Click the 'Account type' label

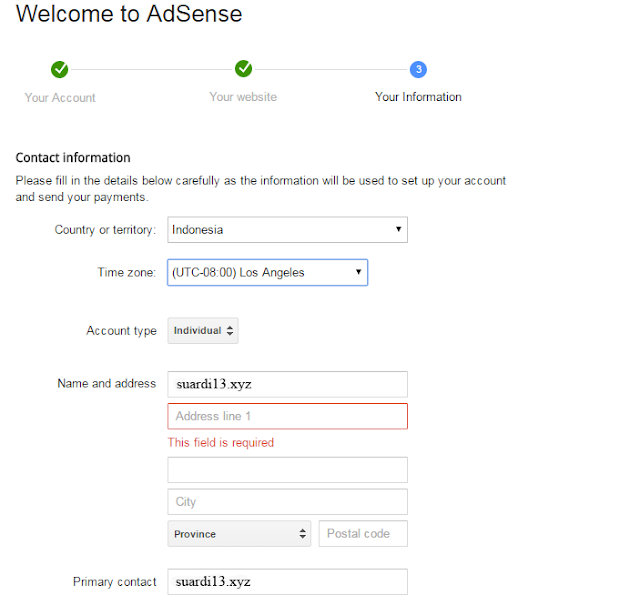click(121, 331)
